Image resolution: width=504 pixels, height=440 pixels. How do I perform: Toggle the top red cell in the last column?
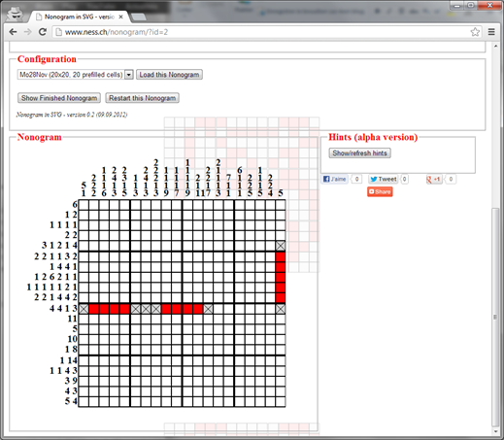pyautogui.click(x=281, y=256)
